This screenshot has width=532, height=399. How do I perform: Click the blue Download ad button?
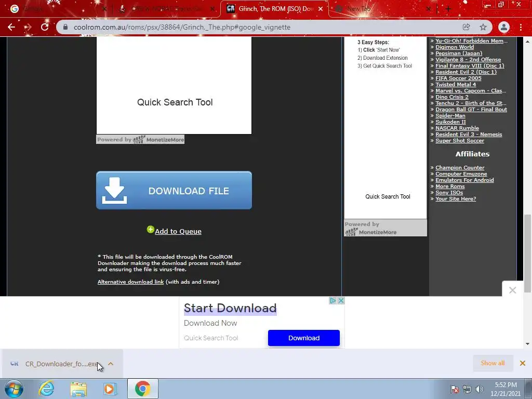tap(303, 338)
